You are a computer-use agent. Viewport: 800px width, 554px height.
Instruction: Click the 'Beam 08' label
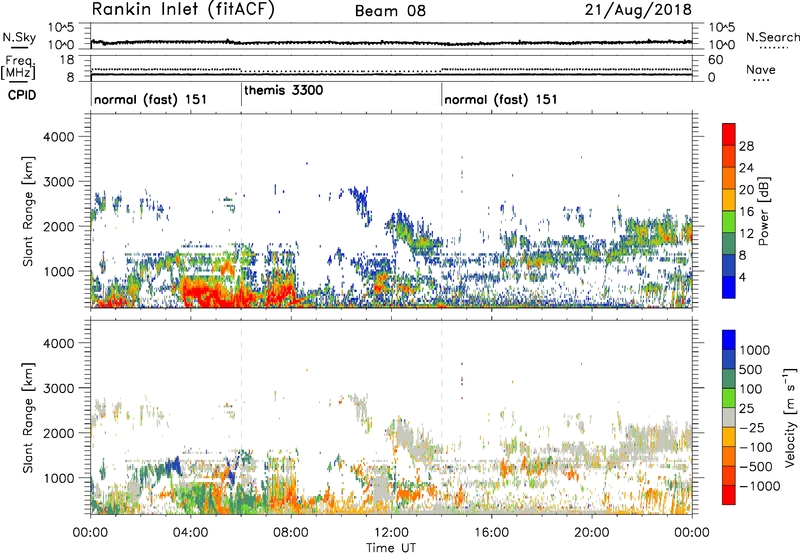[390, 11]
